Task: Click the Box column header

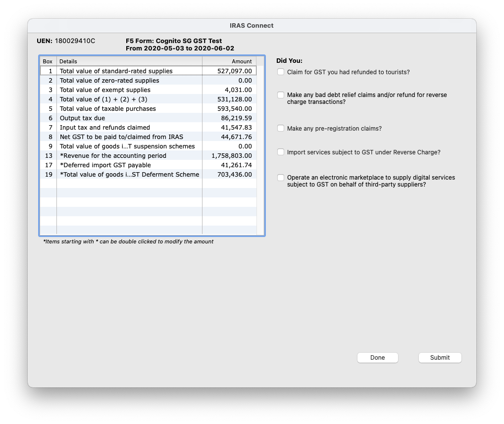Action: (48, 61)
